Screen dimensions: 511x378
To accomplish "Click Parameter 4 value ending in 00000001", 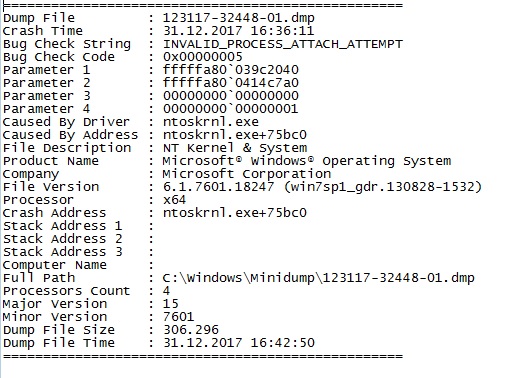I will tap(231, 109).
